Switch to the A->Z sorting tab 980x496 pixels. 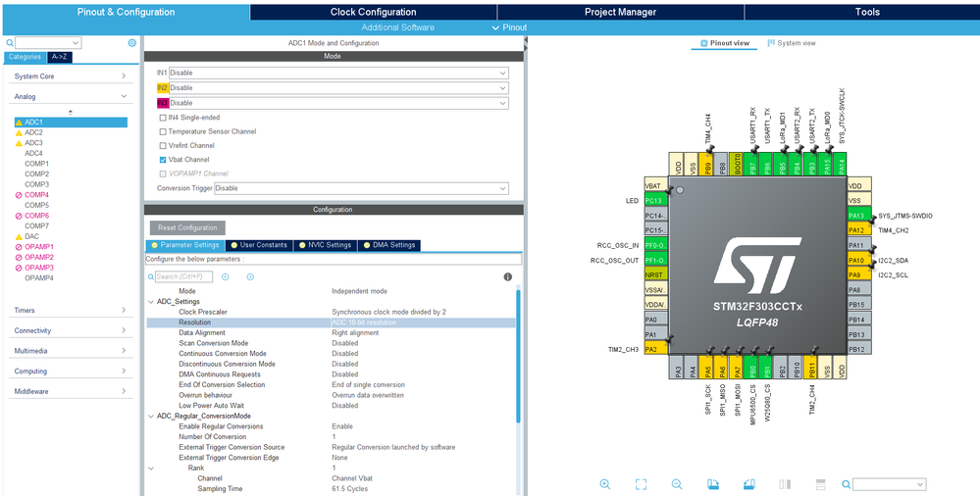(60, 57)
